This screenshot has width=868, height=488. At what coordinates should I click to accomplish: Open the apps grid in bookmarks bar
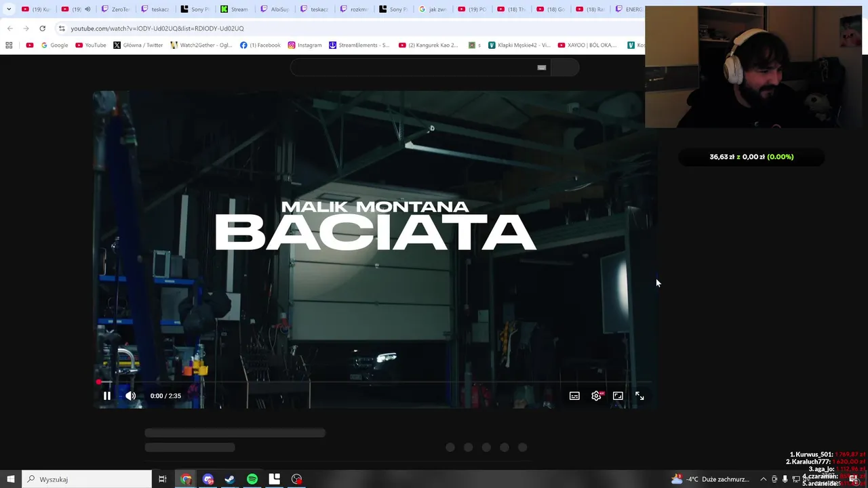click(x=9, y=45)
